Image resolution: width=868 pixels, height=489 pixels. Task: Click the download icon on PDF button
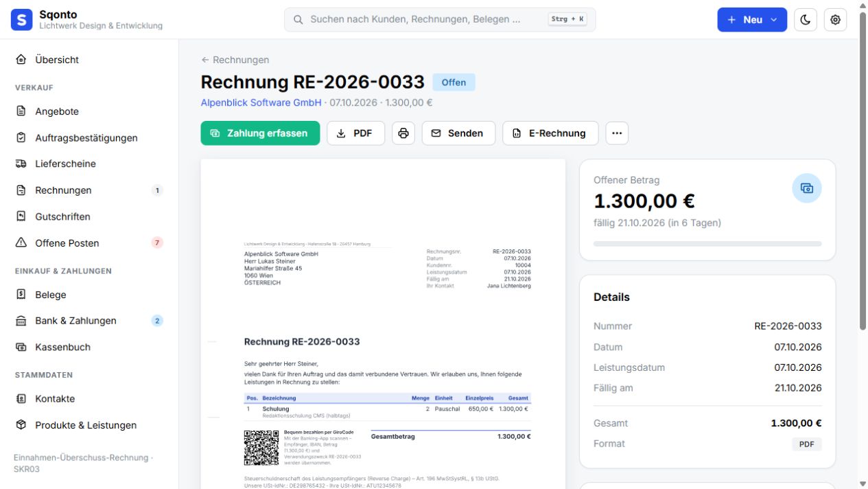click(341, 133)
